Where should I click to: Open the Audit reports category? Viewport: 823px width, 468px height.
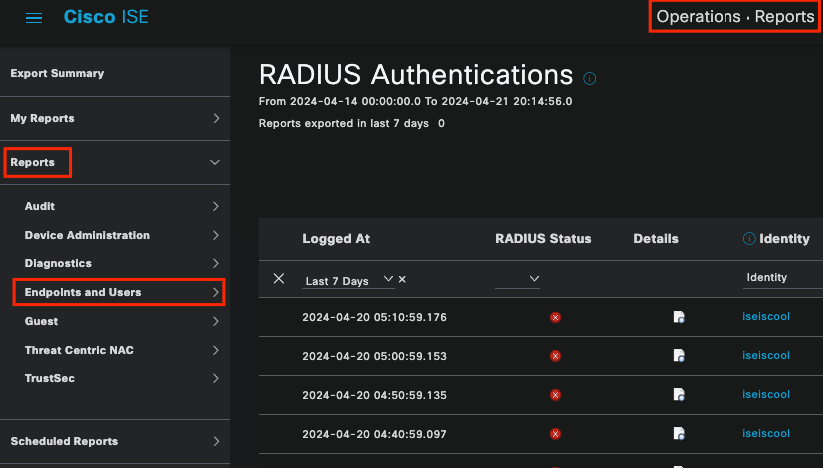click(40, 206)
